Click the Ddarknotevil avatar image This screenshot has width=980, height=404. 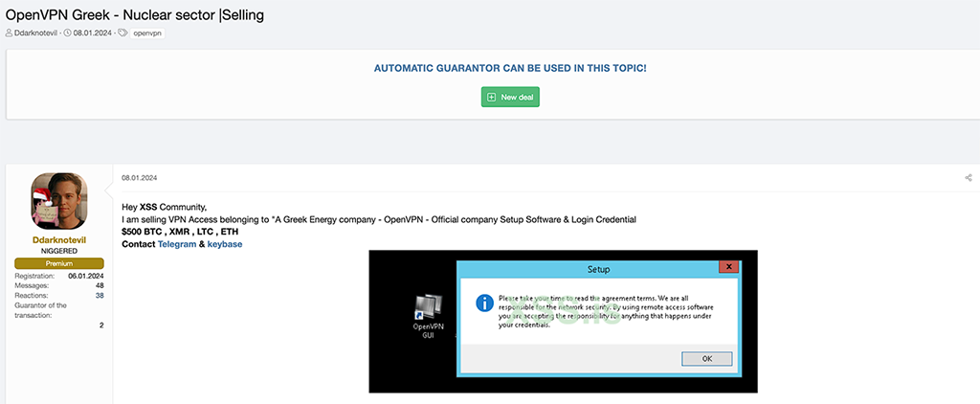coord(59,201)
